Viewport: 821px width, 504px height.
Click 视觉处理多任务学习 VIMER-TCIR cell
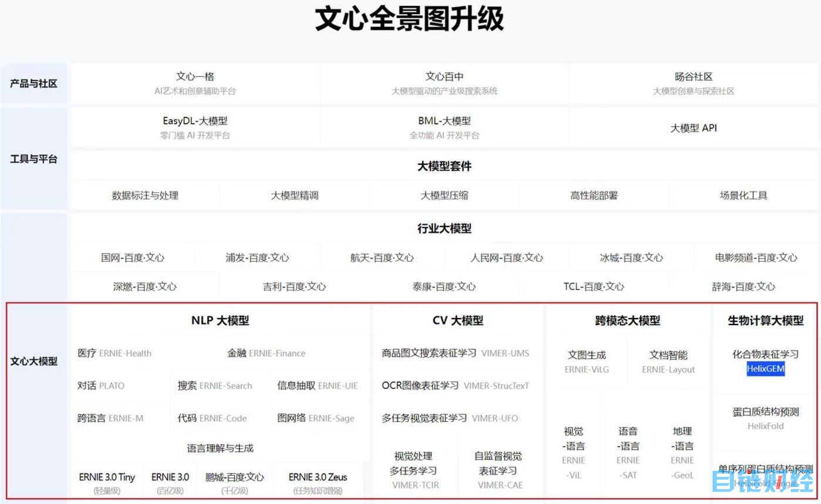pos(415,471)
